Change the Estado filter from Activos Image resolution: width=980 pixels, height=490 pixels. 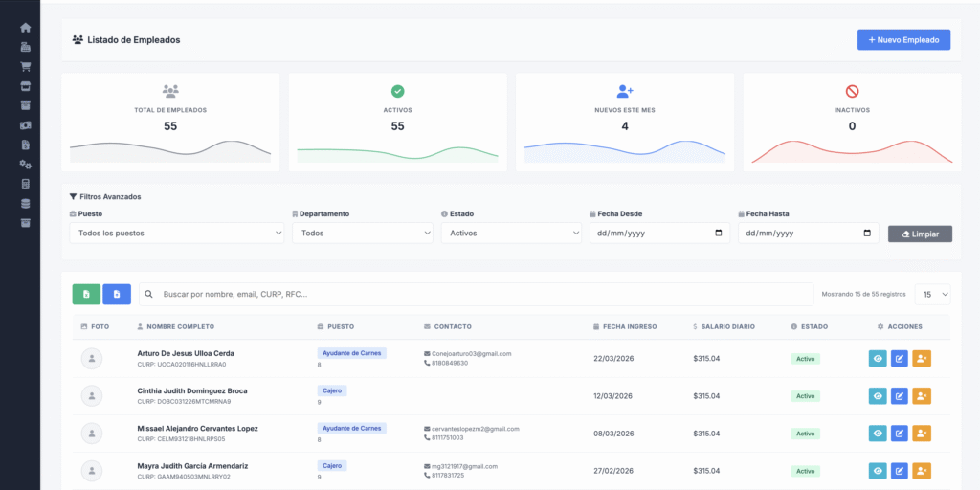click(x=511, y=234)
